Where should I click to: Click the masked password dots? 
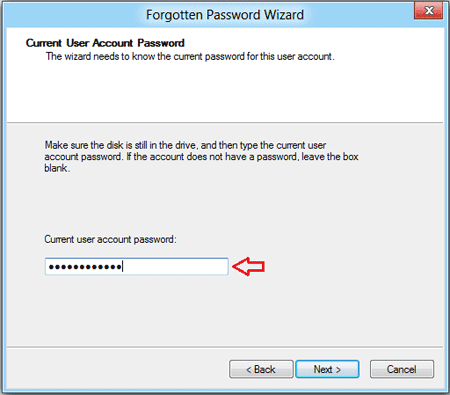coord(85,267)
